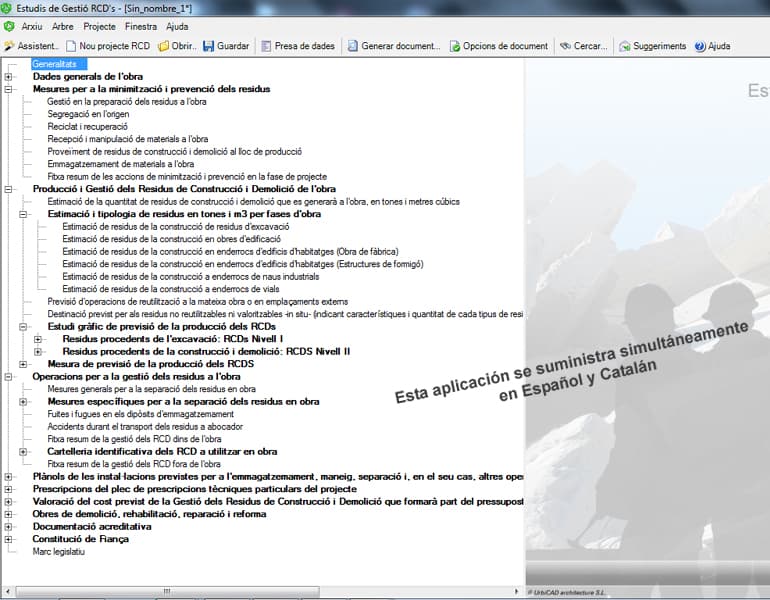Select Fuites i fugues en els dipòsits

(x=140, y=414)
